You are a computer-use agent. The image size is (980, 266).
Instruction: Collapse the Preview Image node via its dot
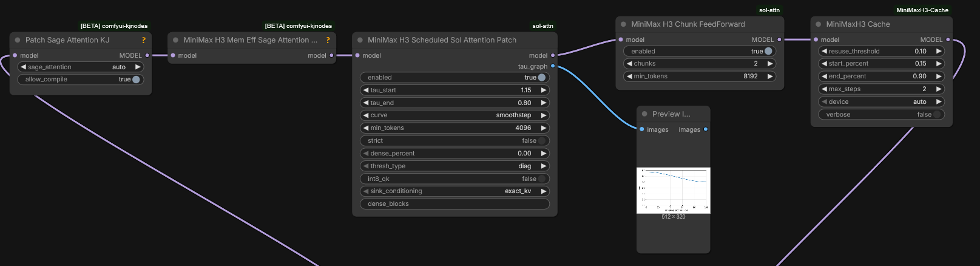click(x=644, y=114)
